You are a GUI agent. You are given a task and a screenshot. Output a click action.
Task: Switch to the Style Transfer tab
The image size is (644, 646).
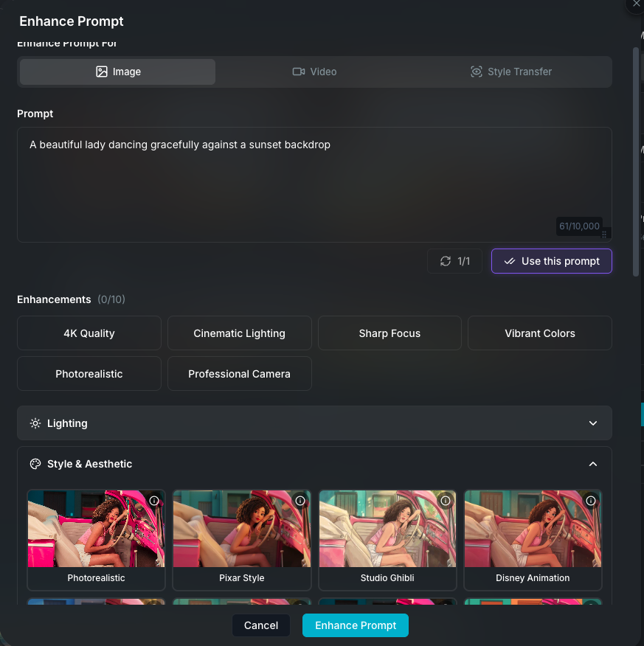pyautogui.click(x=511, y=72)
